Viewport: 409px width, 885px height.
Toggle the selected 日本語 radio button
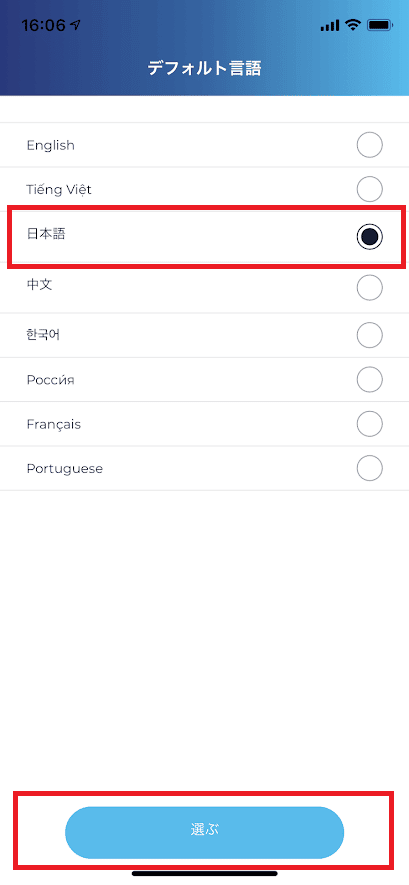coord(370,238)
